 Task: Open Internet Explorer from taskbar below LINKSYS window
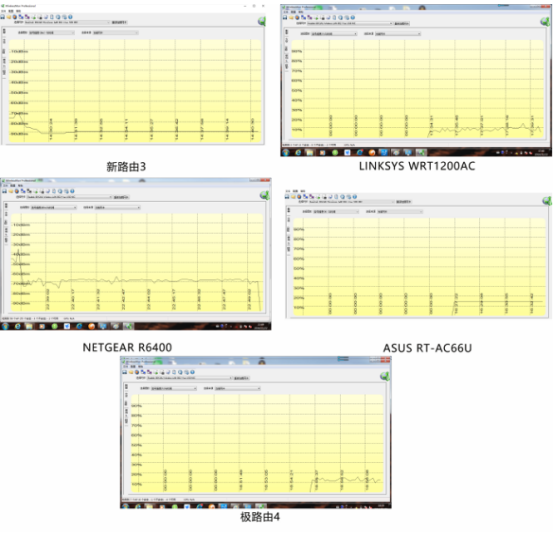click(298, 153)
